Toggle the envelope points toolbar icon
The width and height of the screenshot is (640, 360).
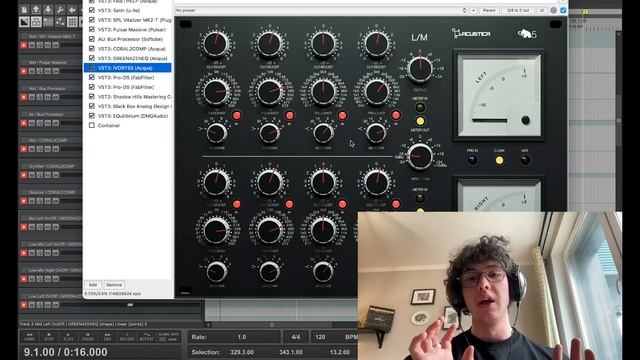point(60,21)
